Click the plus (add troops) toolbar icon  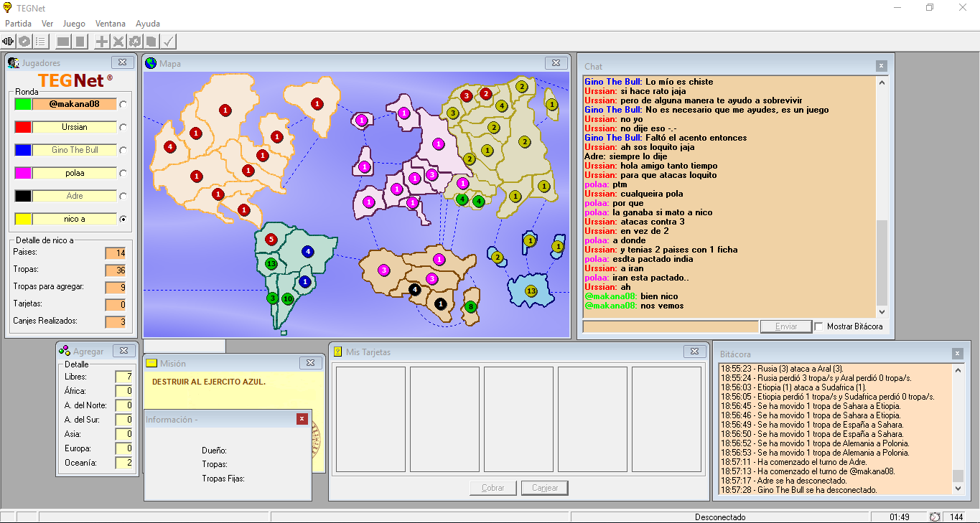pos(102,42)
